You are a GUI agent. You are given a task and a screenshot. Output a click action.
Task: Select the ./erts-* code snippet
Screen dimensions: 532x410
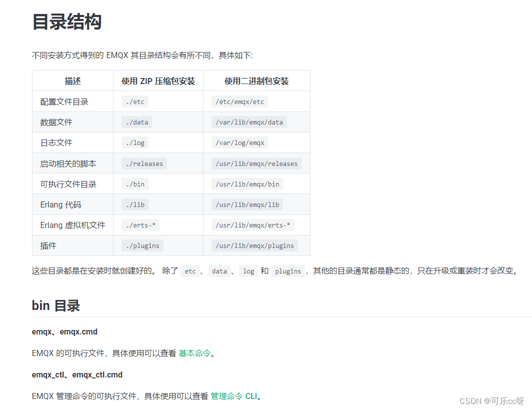pos(140,224)
